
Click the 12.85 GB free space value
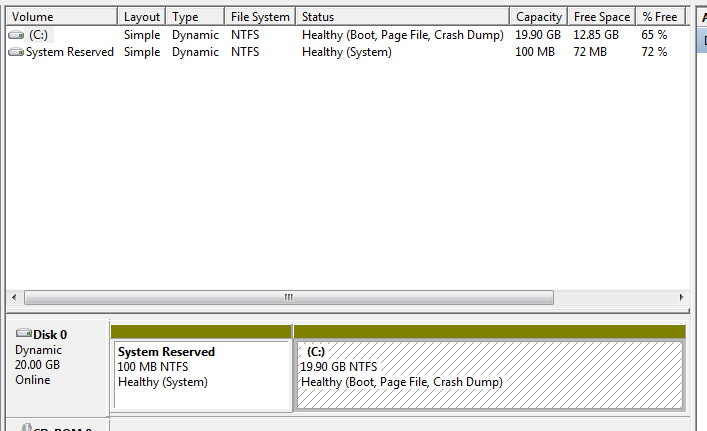click(x=596, y=35)
